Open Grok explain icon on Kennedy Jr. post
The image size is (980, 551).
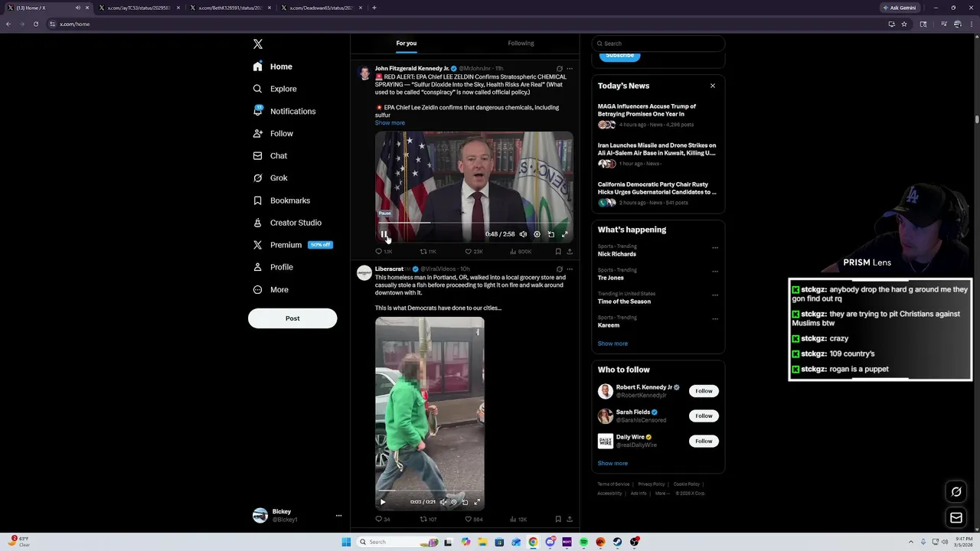pos(559,69)
